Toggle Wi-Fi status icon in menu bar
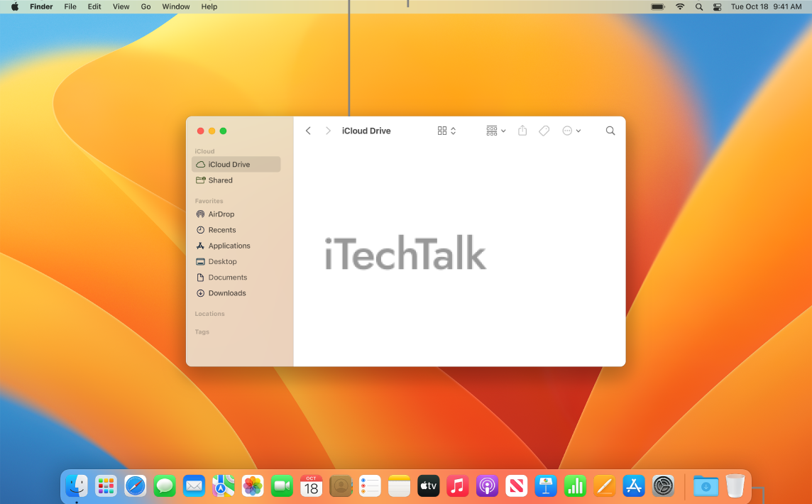Screen dimensions: 812x504 (679, 6)
